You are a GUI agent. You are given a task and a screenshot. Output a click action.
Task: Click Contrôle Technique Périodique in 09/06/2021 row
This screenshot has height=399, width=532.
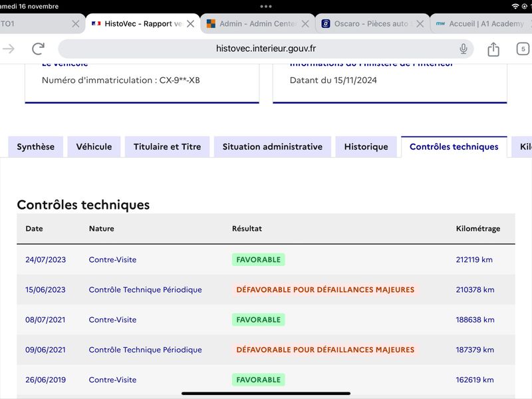(145, 350)
